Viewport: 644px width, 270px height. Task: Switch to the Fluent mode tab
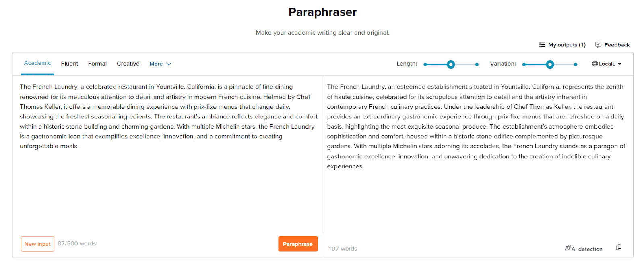[x=70, y=64]
